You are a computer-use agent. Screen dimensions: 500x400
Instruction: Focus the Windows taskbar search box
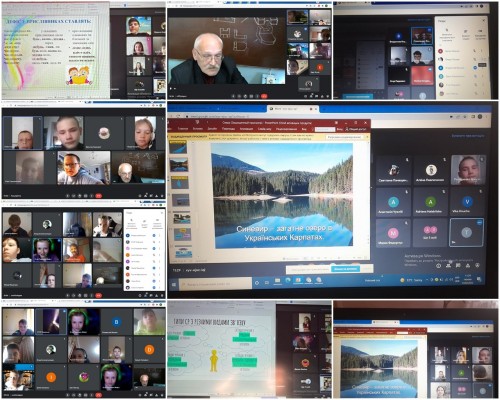[x=215, y=284]
